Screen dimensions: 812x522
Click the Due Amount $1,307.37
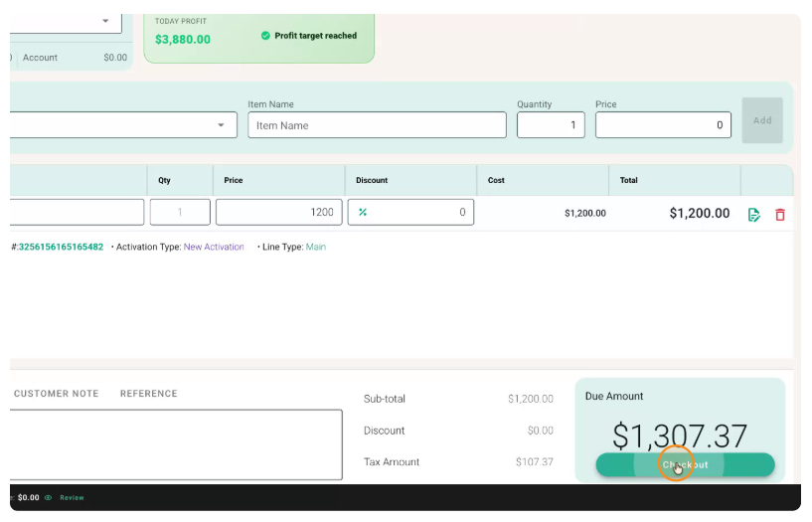pyautogui.click(x=680, y=435)
